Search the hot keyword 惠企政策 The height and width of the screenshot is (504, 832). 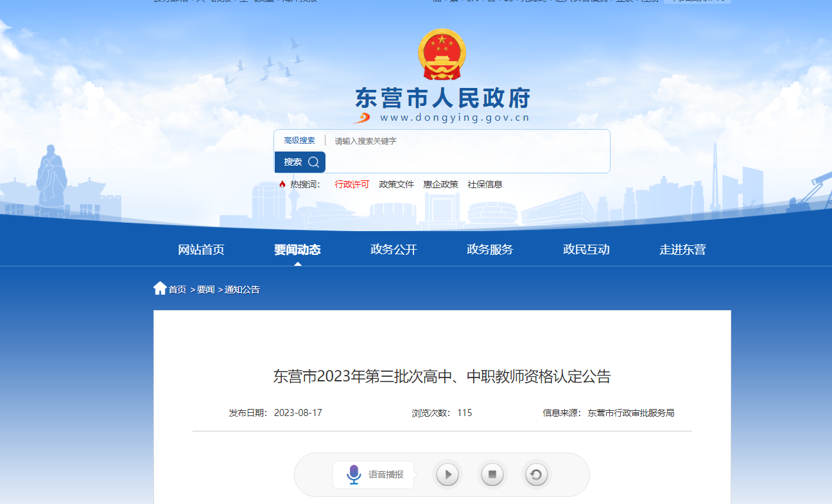(x=440, y=184)
